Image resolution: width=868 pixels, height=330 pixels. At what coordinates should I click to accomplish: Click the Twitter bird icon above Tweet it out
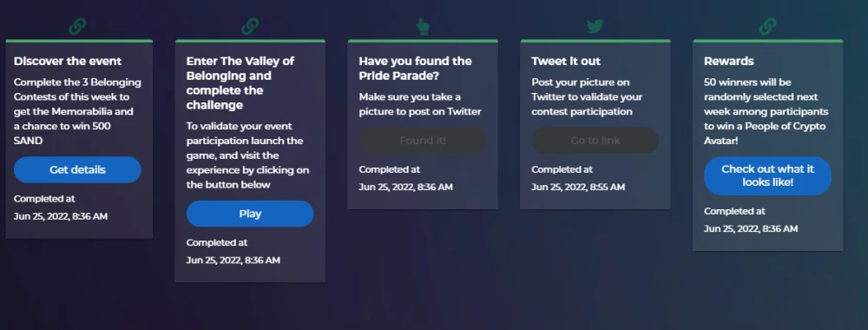595,26
